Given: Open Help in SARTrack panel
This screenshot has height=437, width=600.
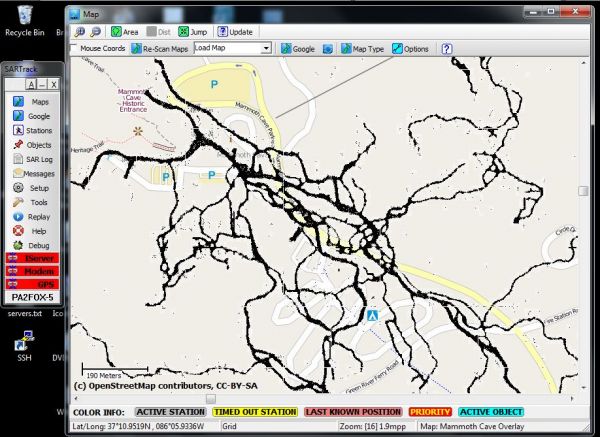Looking at the screenshot, I should 32,231.
